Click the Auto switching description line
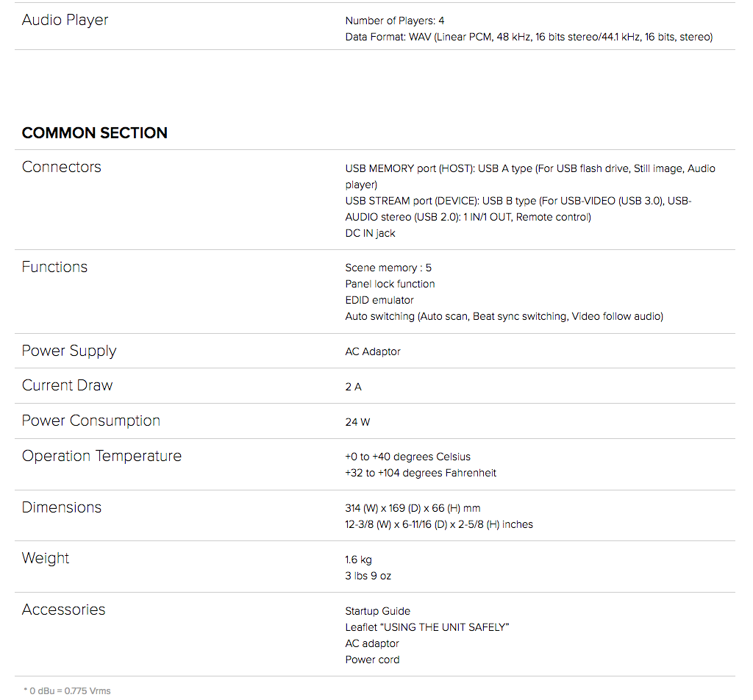 pos(504,316)
